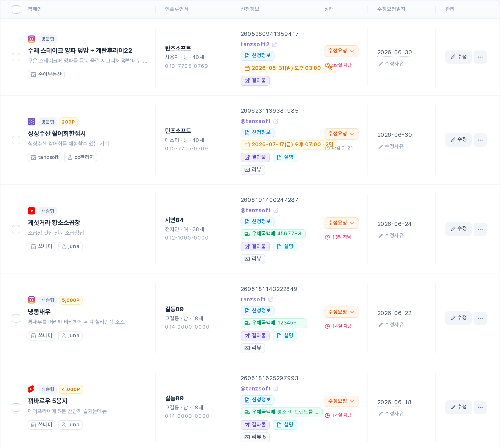Viewport: 500px width, 448px height.
Task: Click the 수정요청일자 column header
Action: click(391, 9)
